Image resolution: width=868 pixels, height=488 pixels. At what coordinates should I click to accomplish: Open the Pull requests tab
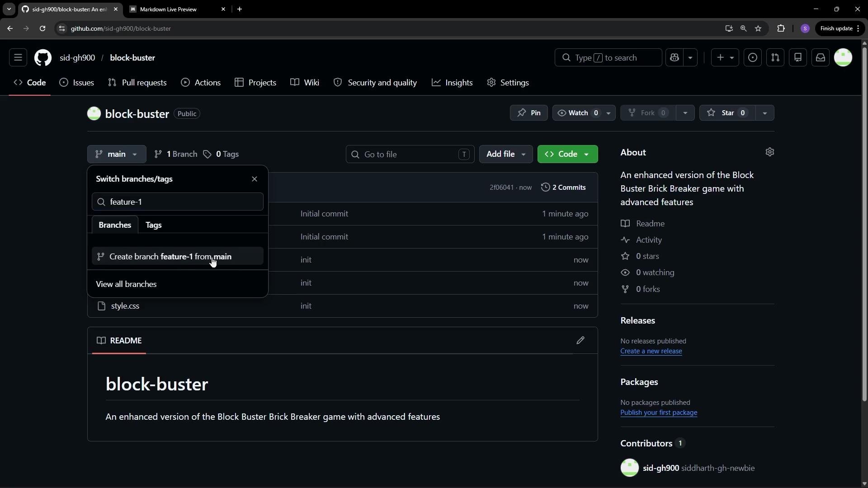point(137,83)
